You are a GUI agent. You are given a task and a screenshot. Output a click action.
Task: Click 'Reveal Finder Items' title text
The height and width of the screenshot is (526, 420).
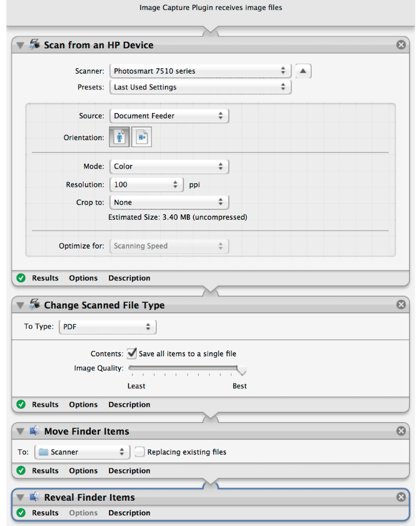coord(90,497)
